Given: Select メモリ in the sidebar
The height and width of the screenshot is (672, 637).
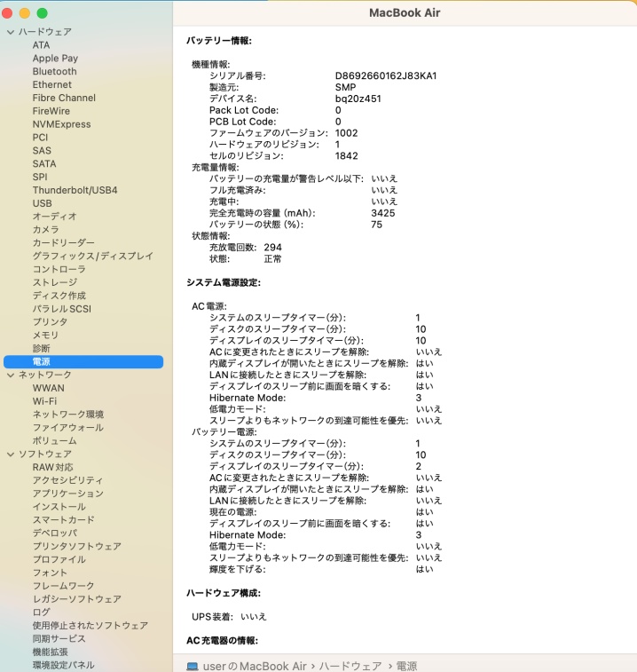Looking at the screenshot, I should click(45, 336).
